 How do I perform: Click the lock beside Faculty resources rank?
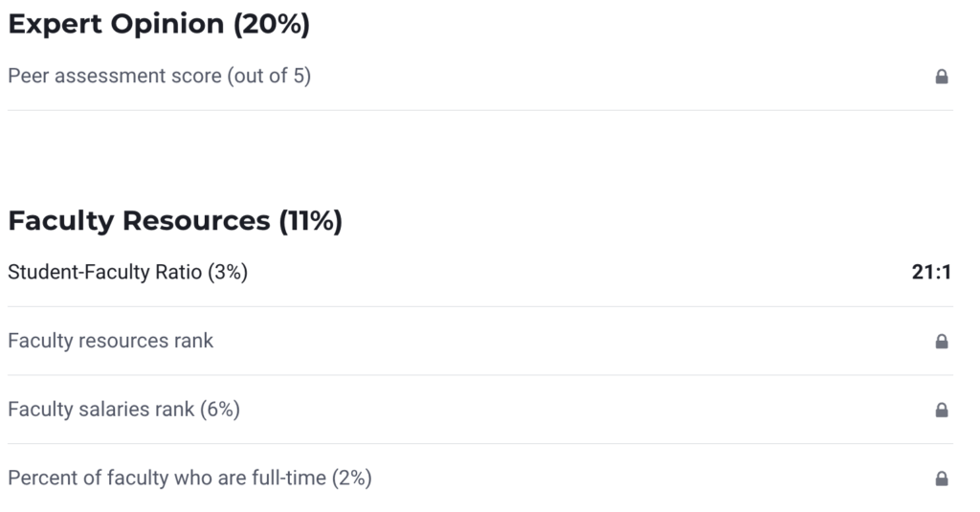click(x=941, y=342)
